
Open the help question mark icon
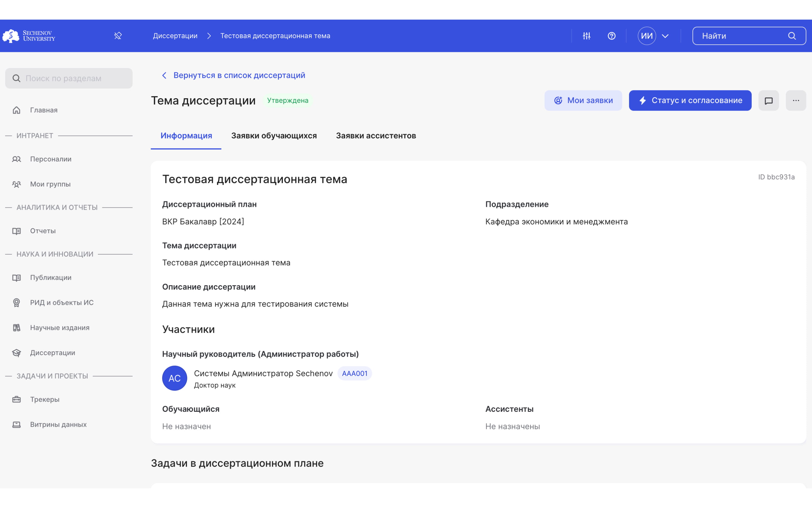click(x=612, y=36)
